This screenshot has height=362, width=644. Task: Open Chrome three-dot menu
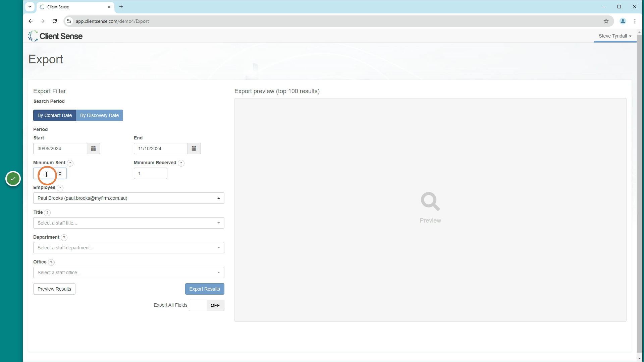pos(635,21)
